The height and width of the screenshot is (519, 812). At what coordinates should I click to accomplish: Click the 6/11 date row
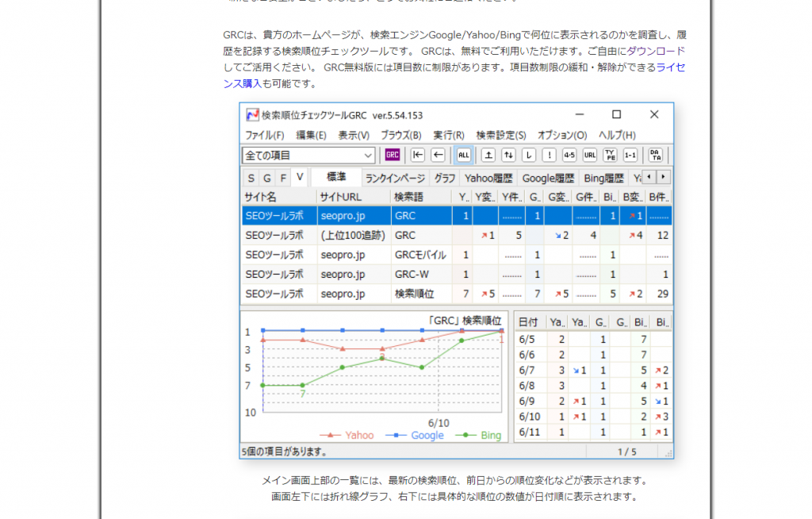593,432
